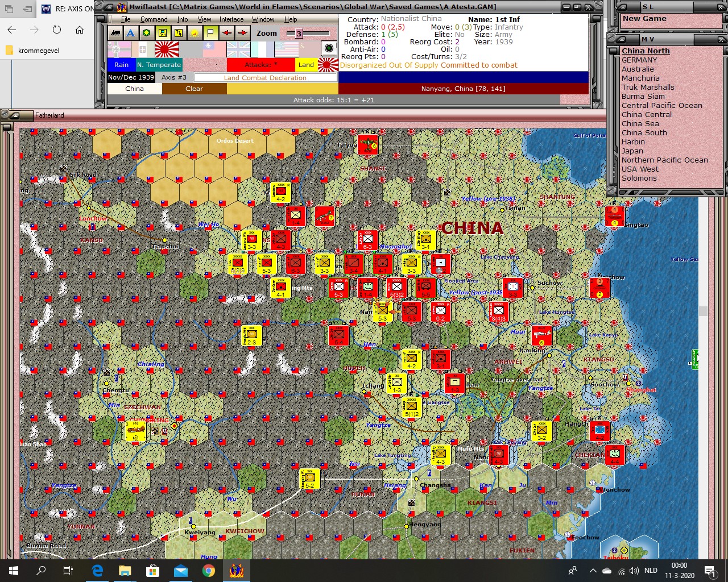The height and width of the screenshot is (582, 728).
Task: Toggle the yellow numbered counter toolbar button
Action: click(179, 33)
